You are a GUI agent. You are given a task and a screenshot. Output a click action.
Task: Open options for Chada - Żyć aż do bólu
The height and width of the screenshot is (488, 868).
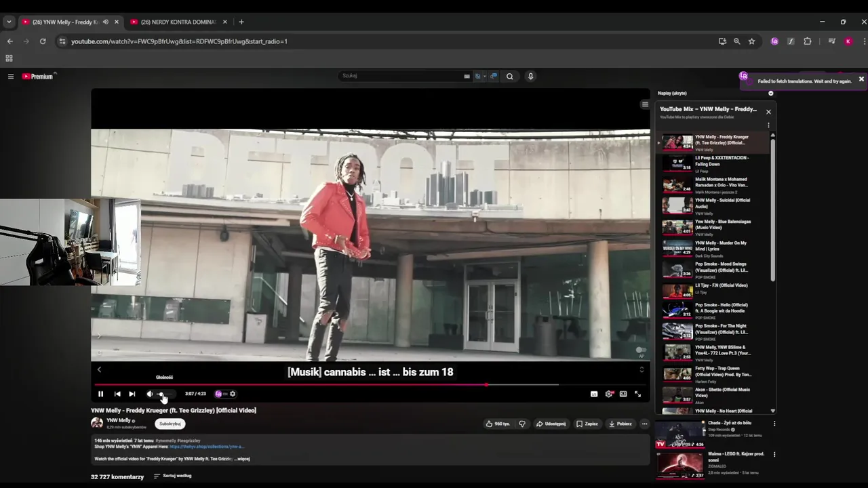tap(774, 424)
